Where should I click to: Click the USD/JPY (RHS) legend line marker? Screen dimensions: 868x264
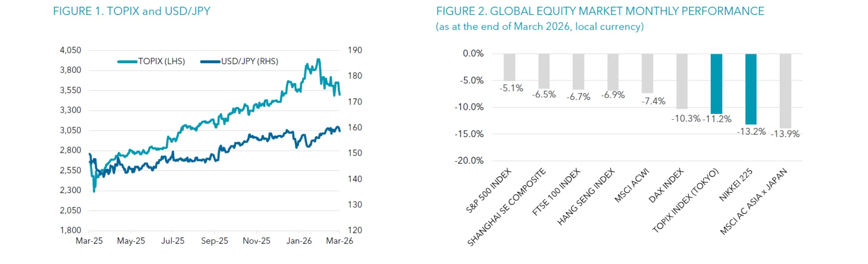[x=210, y=61]
